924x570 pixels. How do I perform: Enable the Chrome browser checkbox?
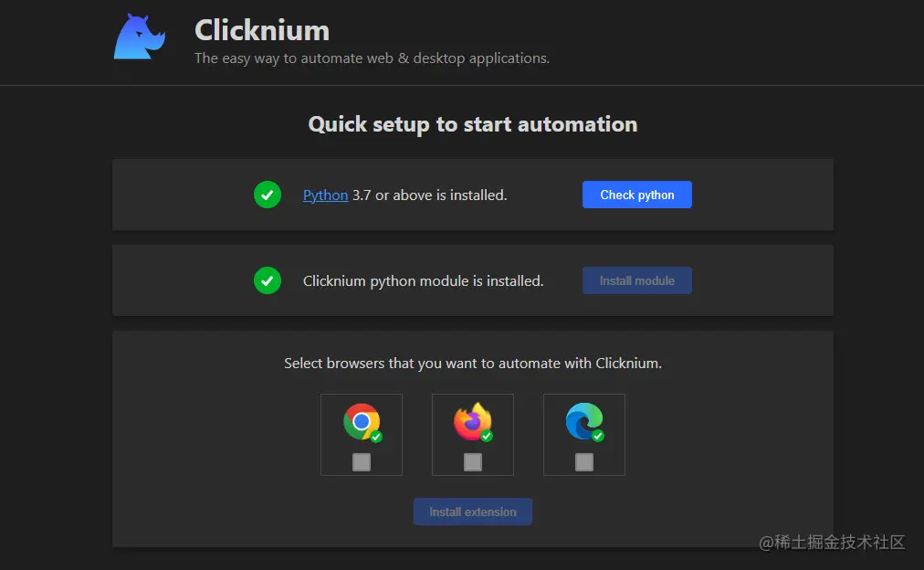tap(362, 462)
